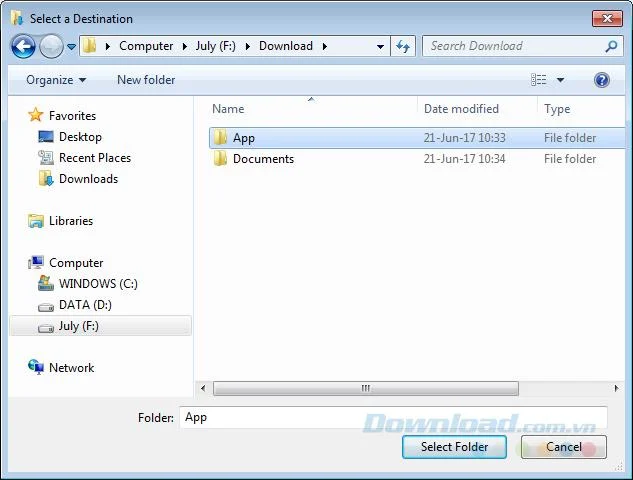Viewport: 633px width, 480px height.
Task: Sort by the Date modified column header
Action: (461, 109)
